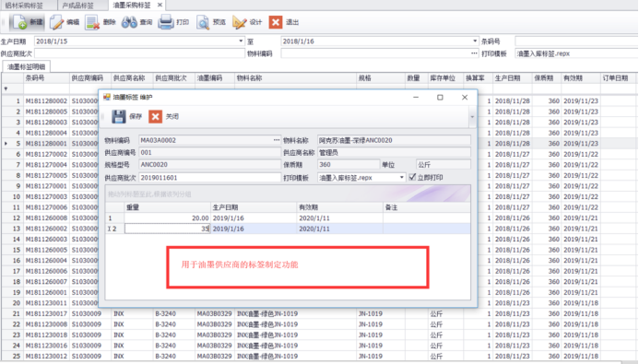Click the 规格型号 field showing ANC0020

209,165
